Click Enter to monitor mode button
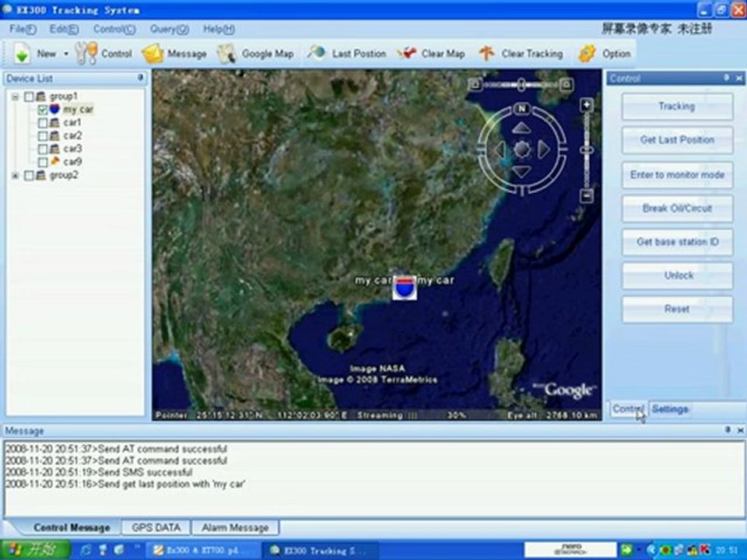Image resolution: width=747 pixels, height=560 pixels. tap(677, 175)
